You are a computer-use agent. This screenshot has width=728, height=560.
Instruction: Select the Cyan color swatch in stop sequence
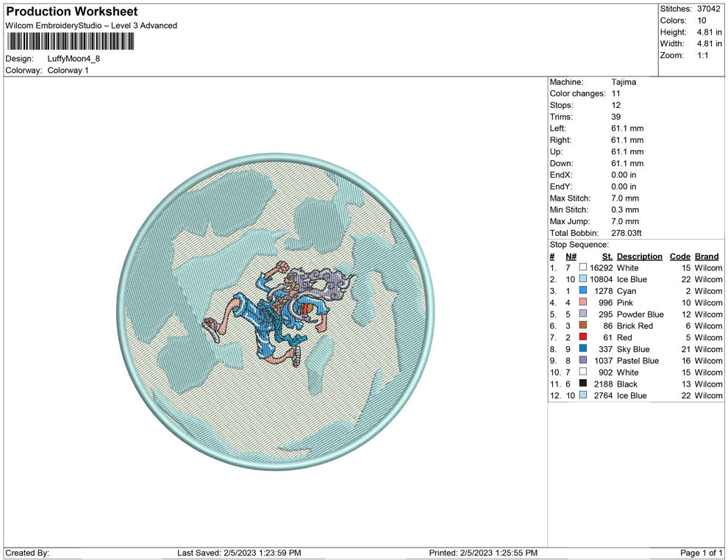click(582, 291)
